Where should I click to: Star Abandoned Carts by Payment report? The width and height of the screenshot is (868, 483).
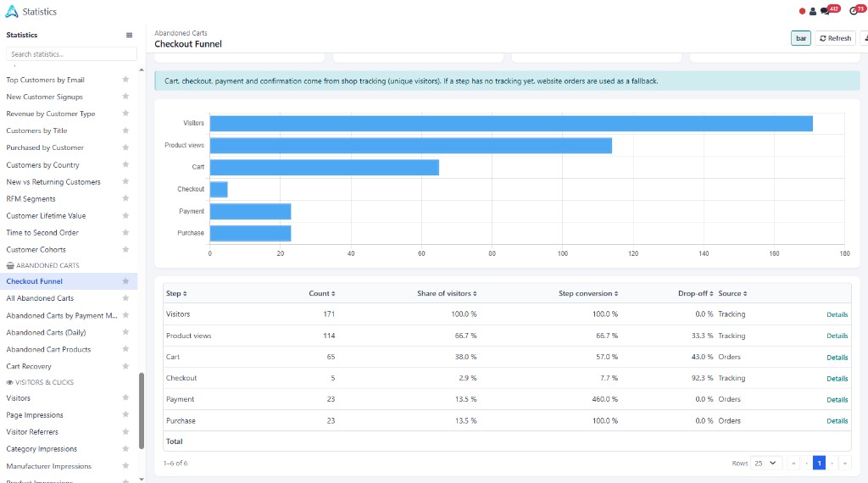(x=125, y=315)
